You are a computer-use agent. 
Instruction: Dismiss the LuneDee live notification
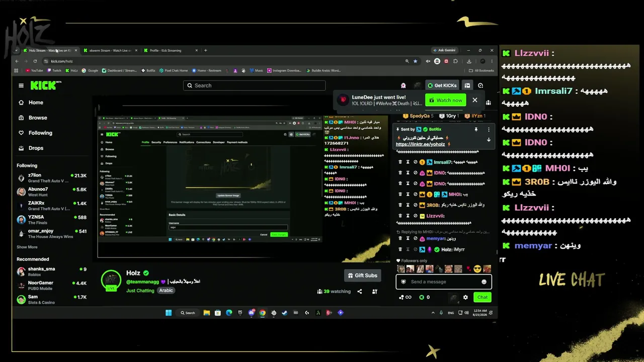tap(474, 100)
